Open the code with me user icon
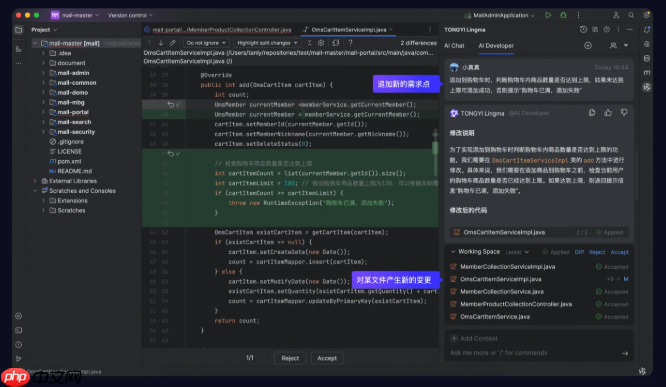Viewport: 666px width, 387px height. point(616,15)
